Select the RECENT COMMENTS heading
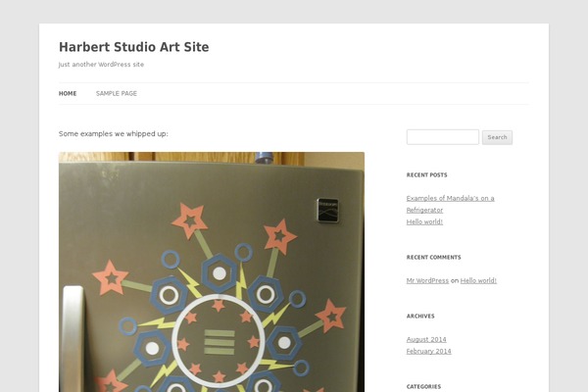 [433, 258]
